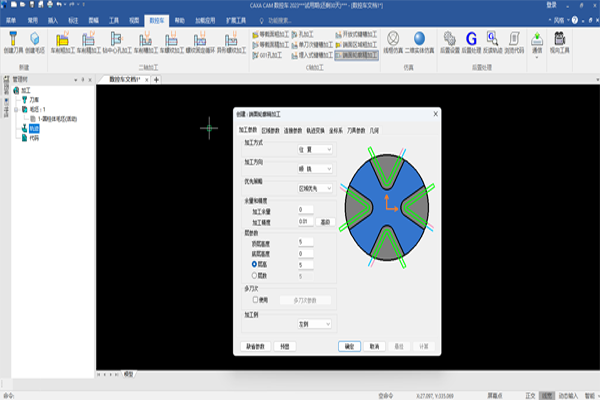The image size is (600, 400).
Task: Enable the 使用 multi-pass checkbox
Action: (x=253, y=299)
